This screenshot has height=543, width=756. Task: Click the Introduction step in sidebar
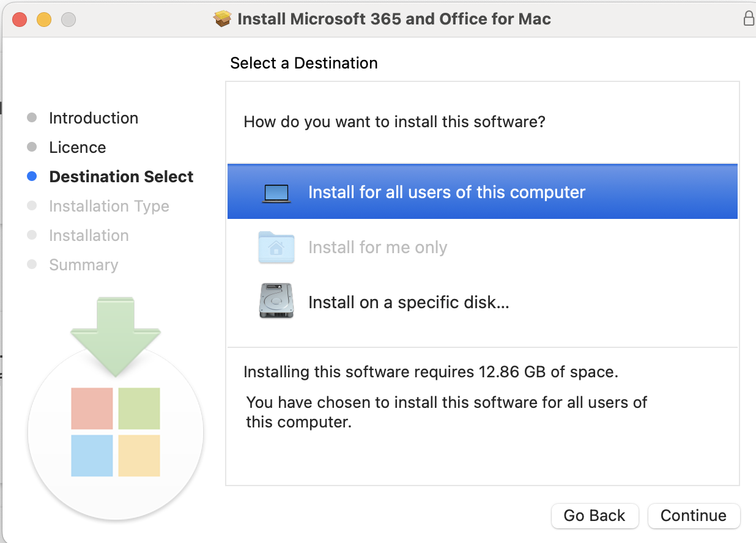[94, 118]
